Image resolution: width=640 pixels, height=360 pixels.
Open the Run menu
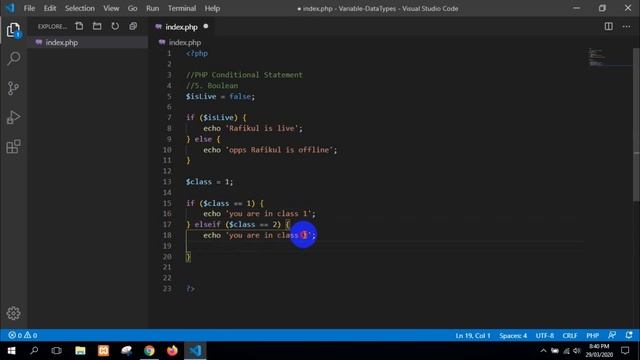(152, 8)
